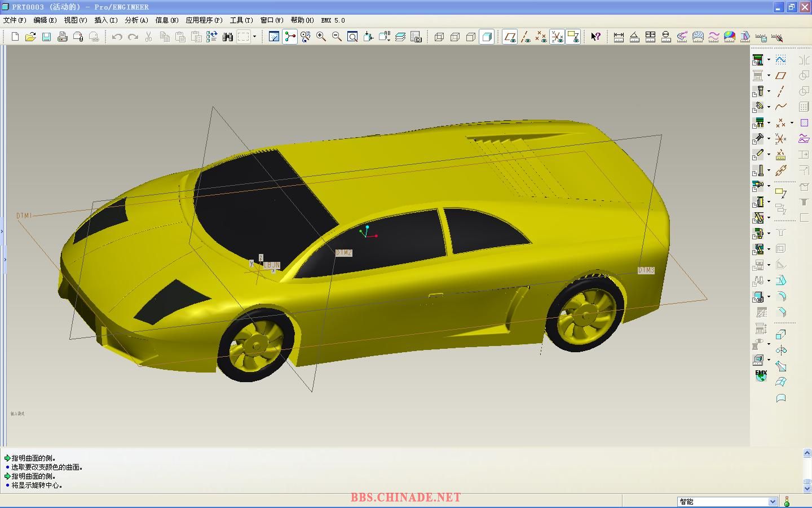Expand the datum point tool flyout arrow
Screen dimensions: 812x508
[792, 122]
